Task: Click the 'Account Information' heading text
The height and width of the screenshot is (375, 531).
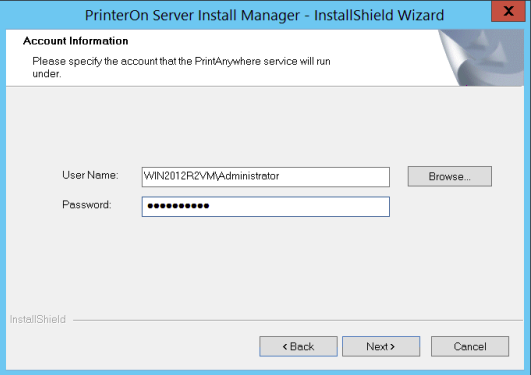Action: (x=76, y=41)
